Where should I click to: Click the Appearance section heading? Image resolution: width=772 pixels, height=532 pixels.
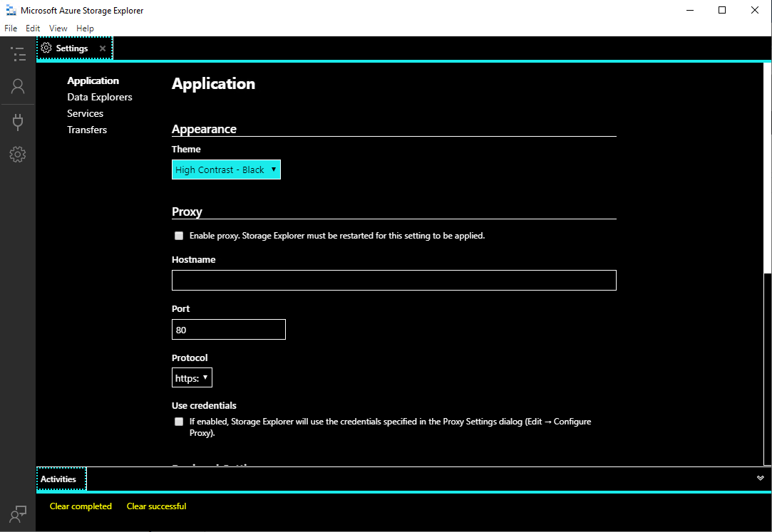[x=205, y=129]
